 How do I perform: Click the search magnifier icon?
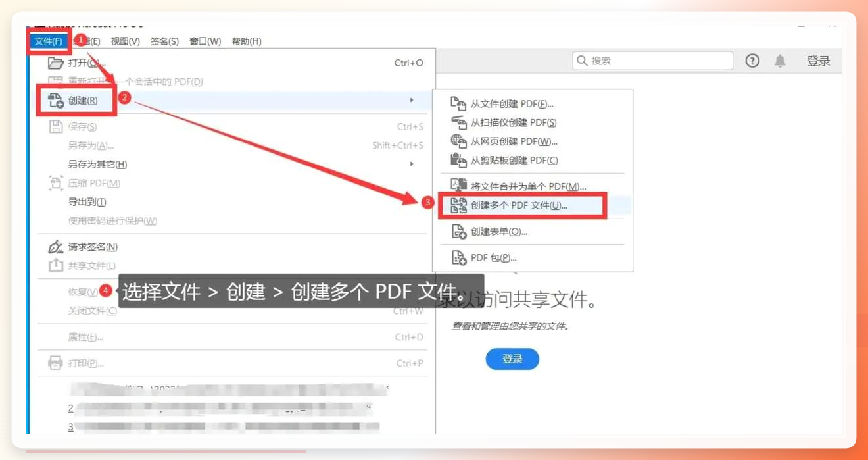(582, 61)
